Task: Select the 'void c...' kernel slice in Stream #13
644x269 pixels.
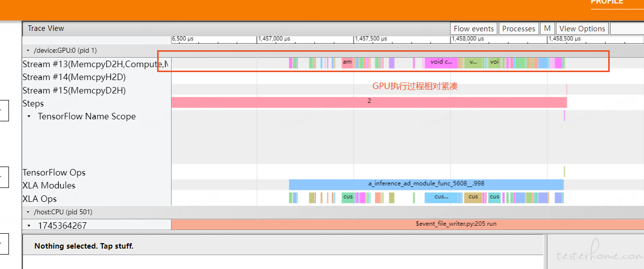Action: point(441,63)
